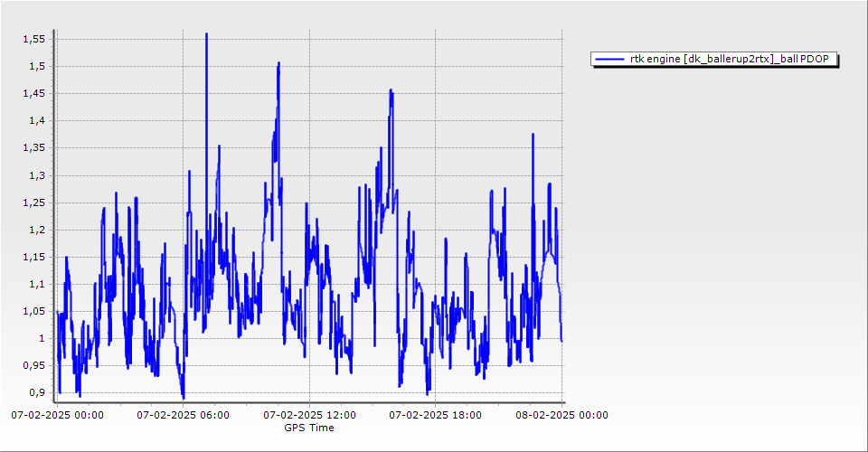Viewport: 868px width, 452px height.
Task: Click the PDOP peak reaching 1,5
Action: coord(278,65)
